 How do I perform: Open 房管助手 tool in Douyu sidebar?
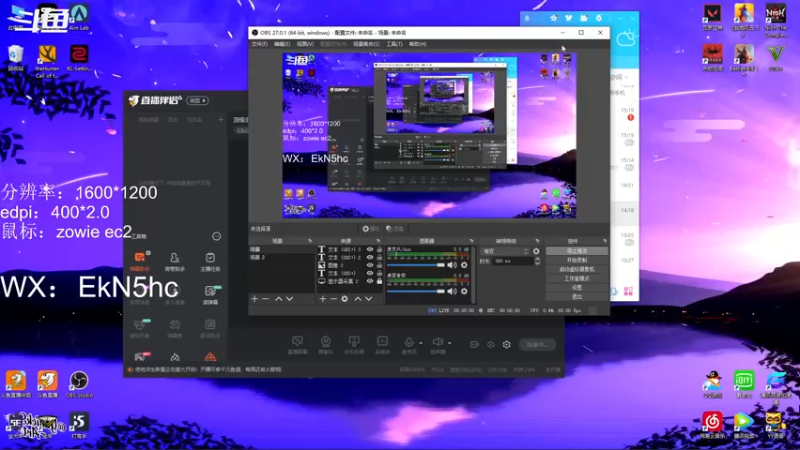(x=174, y=262)
